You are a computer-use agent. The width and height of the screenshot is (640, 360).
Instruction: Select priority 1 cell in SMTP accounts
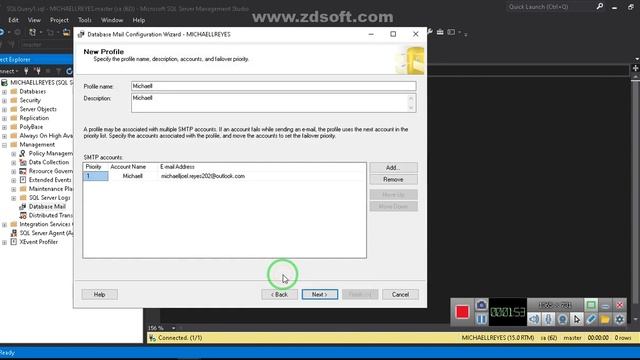pyautogui.click(x=96, y=176)
